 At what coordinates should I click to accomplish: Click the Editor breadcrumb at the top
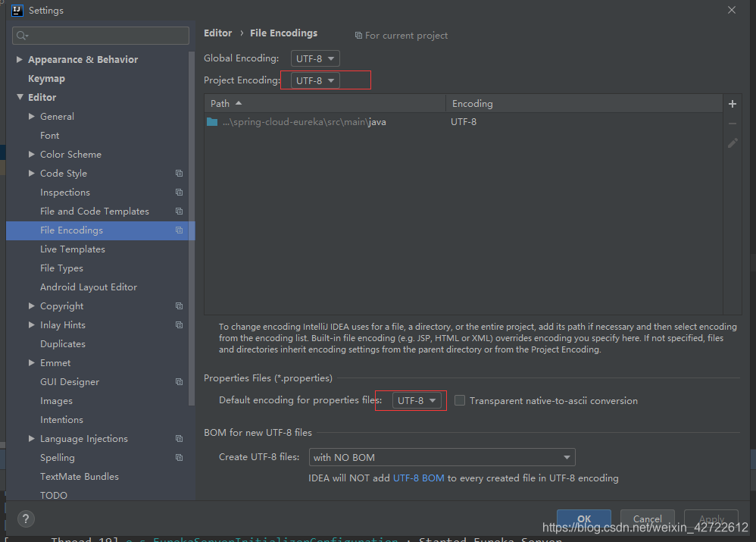[217, 33]
